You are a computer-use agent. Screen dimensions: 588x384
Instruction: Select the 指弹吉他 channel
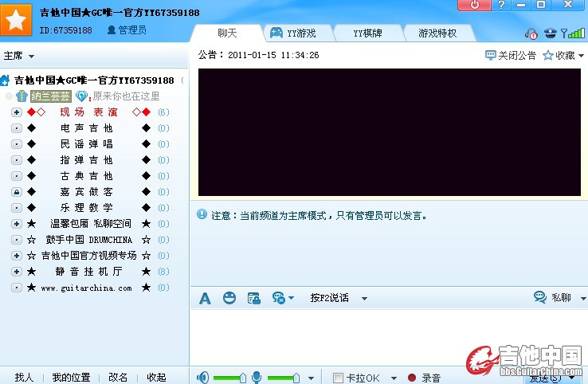point(86,160)
